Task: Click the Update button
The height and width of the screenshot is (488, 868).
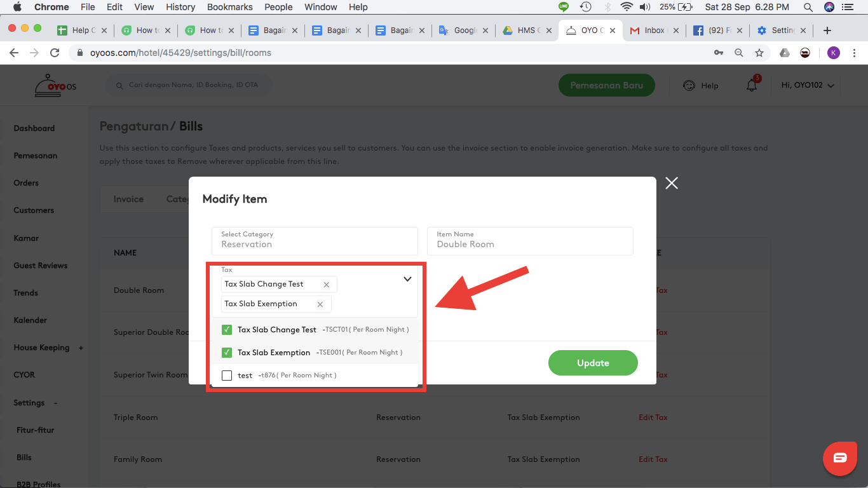Action: coord(593,363)
